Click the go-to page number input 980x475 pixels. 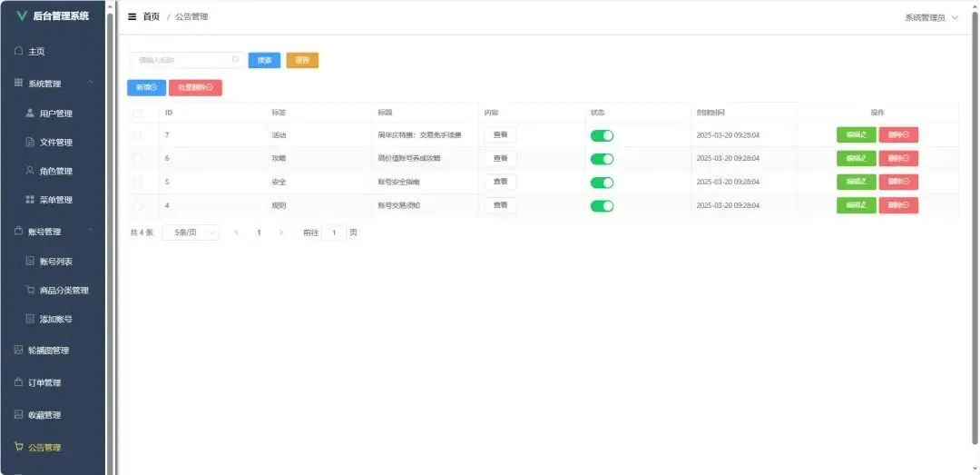[334, 233]
